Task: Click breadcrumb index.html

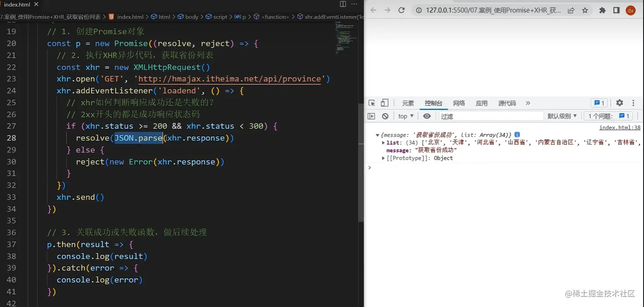Action: pyautogui.click(x=130, y=17)
